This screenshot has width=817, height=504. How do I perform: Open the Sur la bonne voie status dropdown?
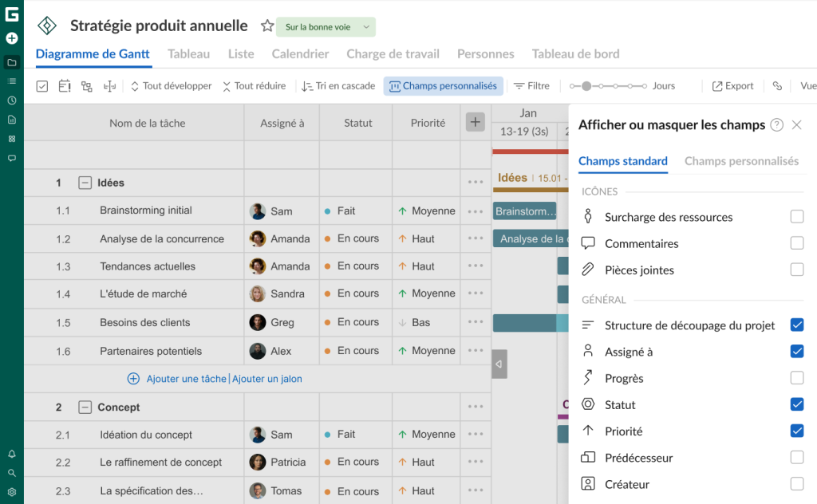[x=326, y=27]
